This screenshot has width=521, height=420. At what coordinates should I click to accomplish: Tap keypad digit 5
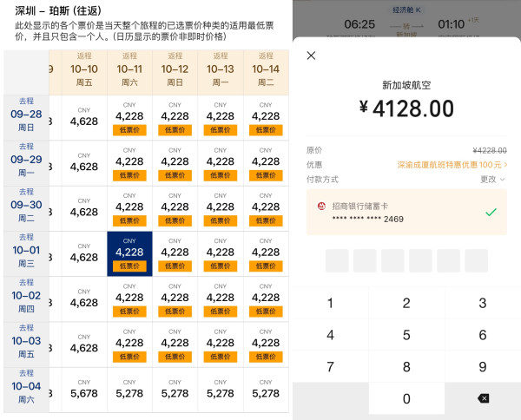pos(406,335)
